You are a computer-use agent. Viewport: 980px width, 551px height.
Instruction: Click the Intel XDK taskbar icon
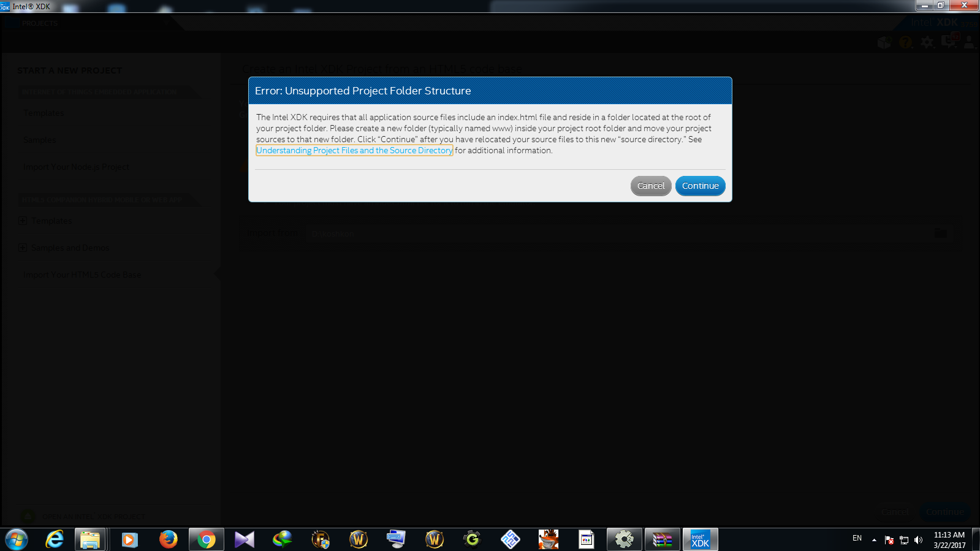[x=701, y=539]
